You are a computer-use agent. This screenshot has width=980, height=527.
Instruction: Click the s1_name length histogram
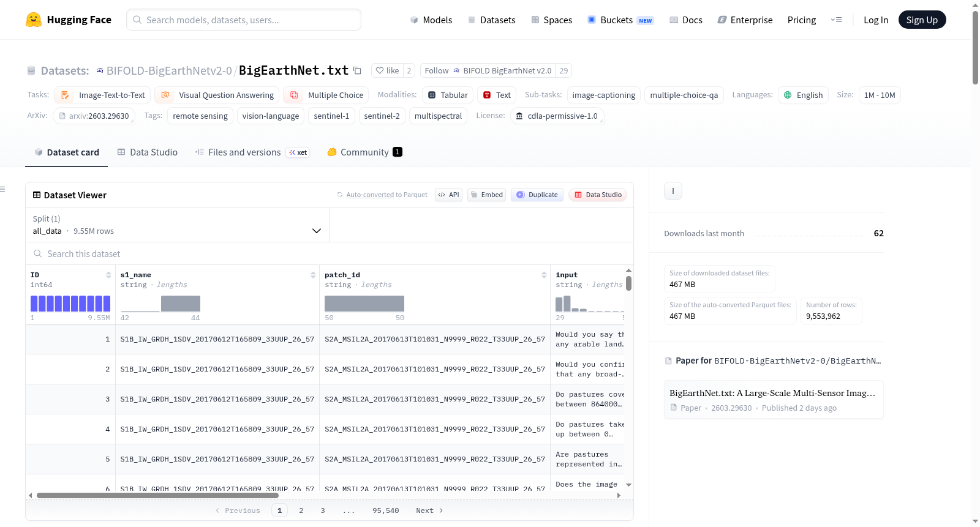point(160,304)
